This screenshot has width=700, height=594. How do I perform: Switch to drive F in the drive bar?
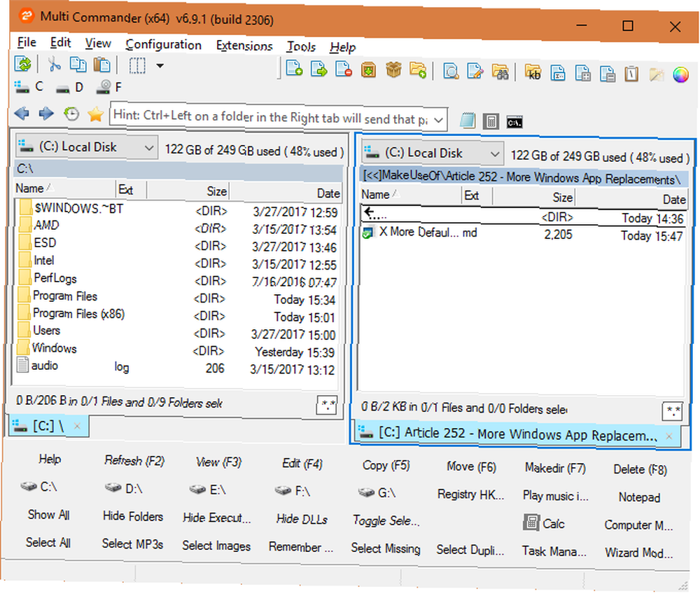[109, 87]
